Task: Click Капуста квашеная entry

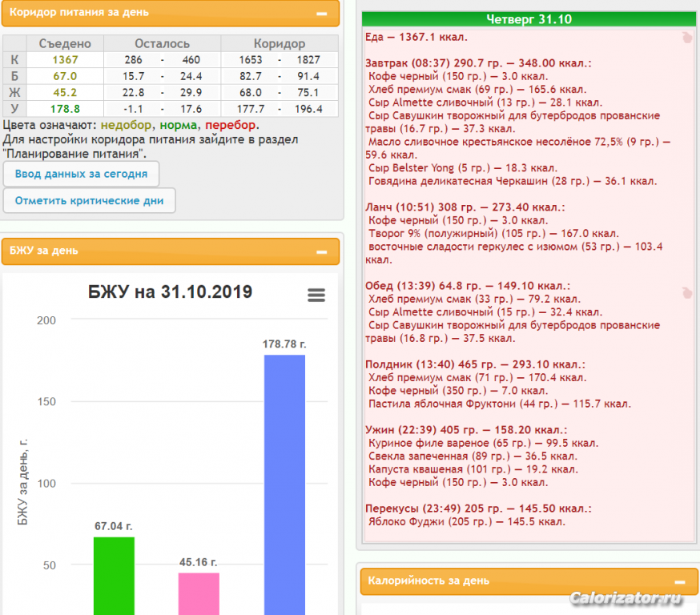Action: coord(473,469)
